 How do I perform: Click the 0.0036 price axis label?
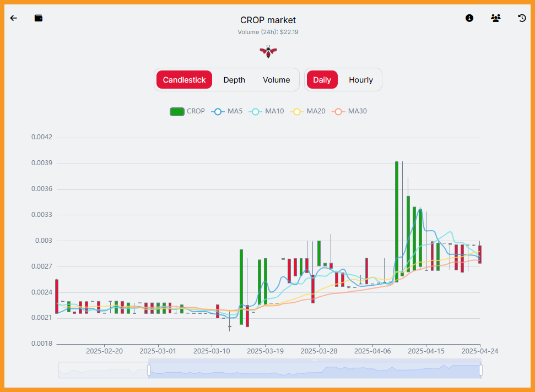tap(42, 189)
